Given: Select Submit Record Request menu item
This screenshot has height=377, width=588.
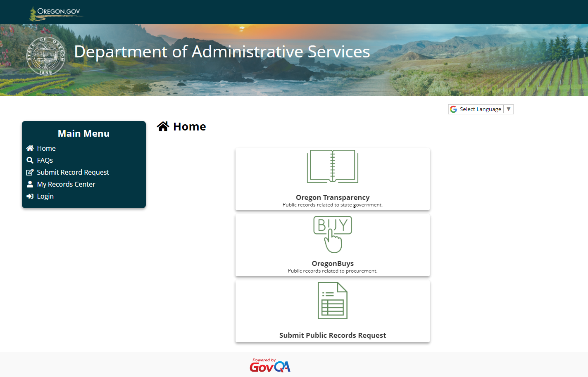Looking at the screenshot, I should click(x=73, y=172).
